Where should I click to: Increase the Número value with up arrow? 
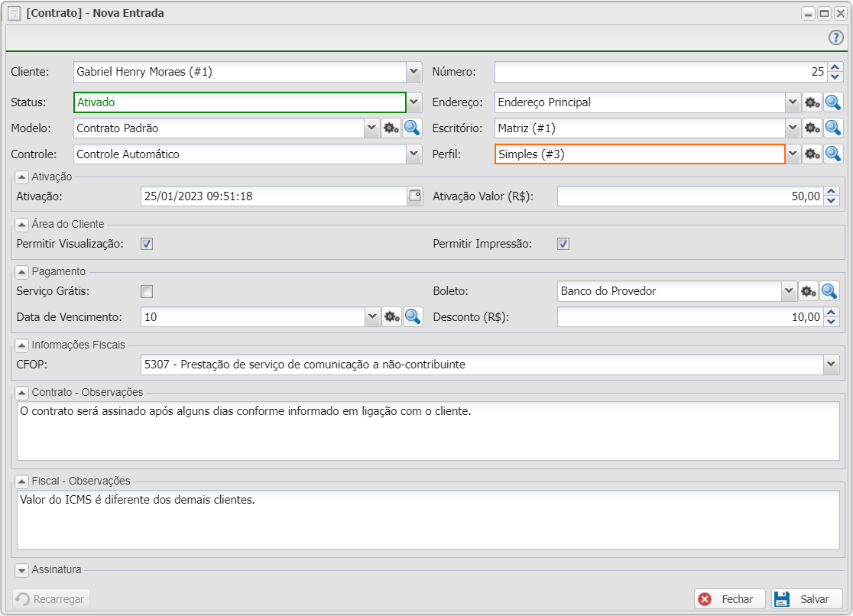point(835,67)
